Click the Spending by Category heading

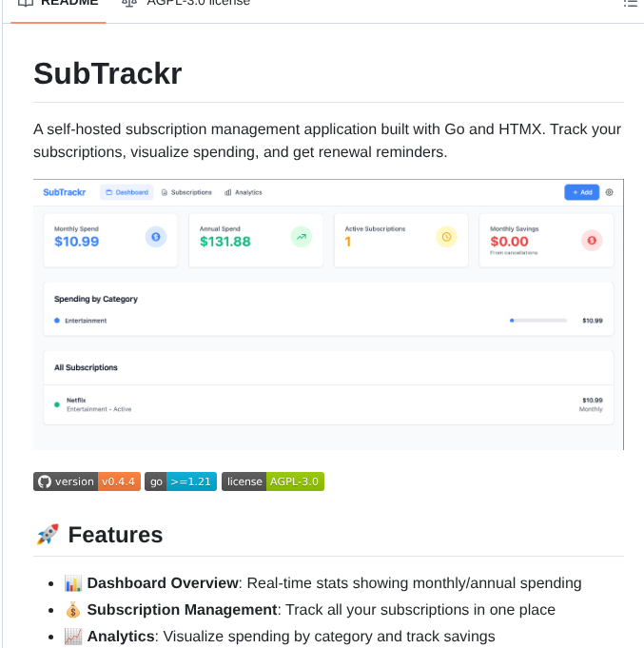click(96, 299)
